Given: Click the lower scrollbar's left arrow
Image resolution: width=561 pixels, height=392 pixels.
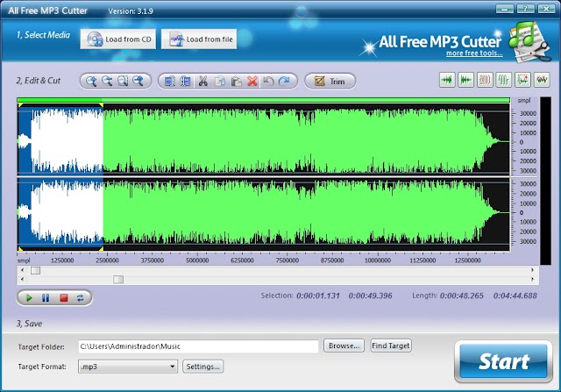Looking at the screenshot, I should click(x=23, y=279).
